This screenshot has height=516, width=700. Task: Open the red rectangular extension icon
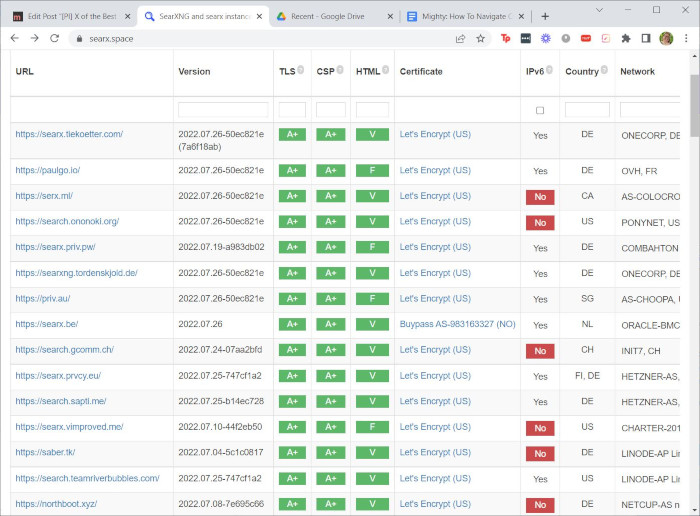tap(586, 39)
